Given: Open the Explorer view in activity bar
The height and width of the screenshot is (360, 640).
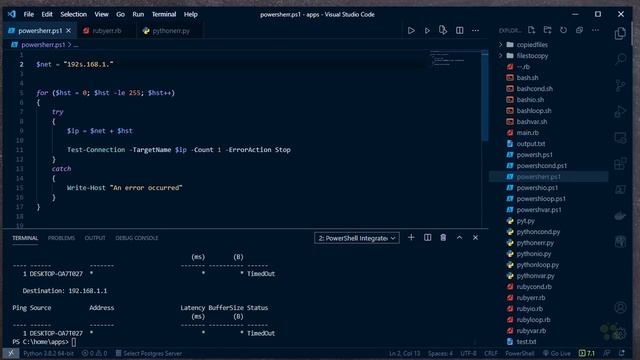Looking at the screenshot, I should [620, 33].
